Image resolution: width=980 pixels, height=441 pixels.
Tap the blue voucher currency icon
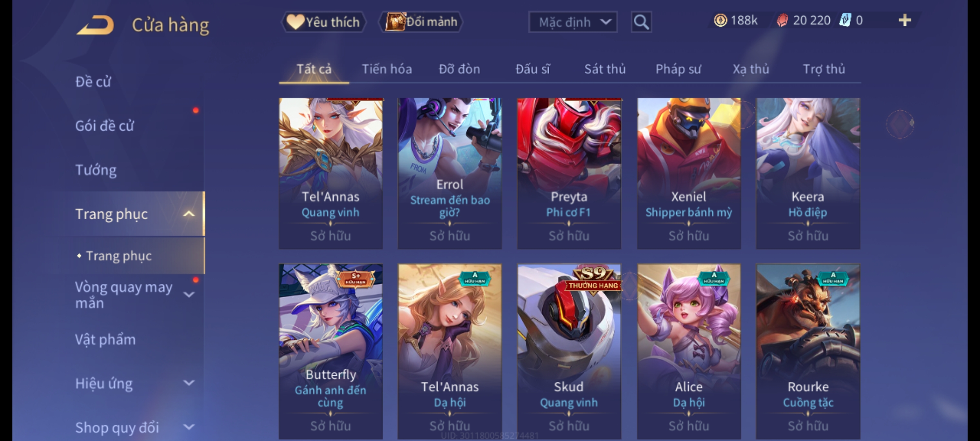(845, 20)
